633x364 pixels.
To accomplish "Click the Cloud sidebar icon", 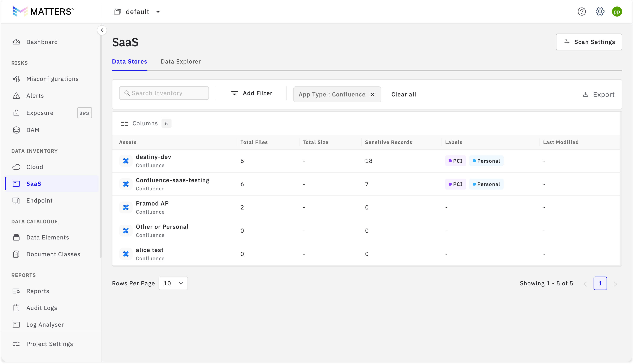I will click(x=16, y=167).
